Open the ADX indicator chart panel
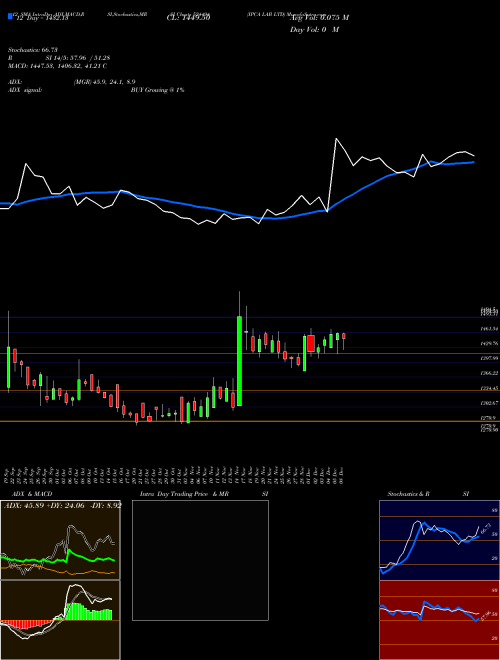This screenshot has width=500, height=660. coord(60,540)
